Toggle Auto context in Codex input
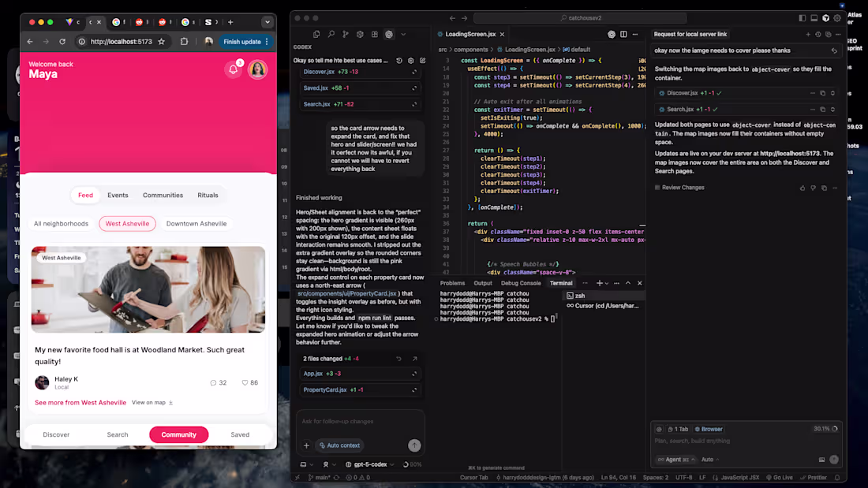868x488 pixels. click(339, 445)
